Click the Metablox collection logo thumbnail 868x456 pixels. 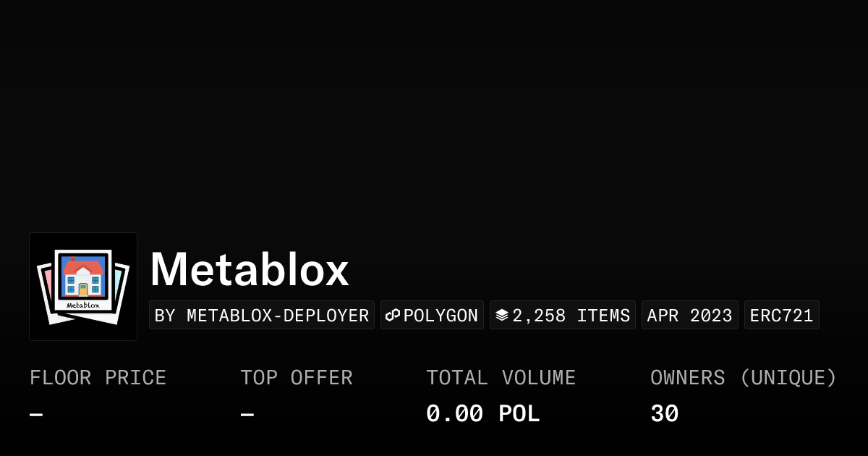83,287
